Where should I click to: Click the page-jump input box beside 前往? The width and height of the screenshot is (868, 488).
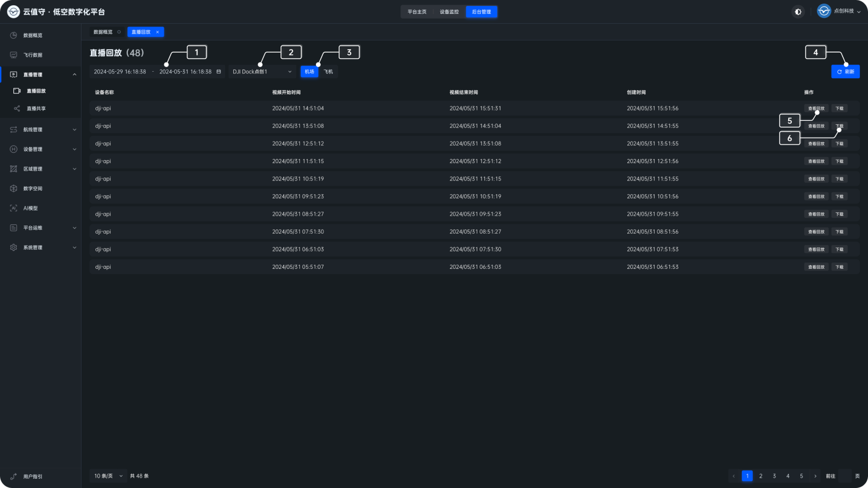pyautogui.click(x=845, y=476)
